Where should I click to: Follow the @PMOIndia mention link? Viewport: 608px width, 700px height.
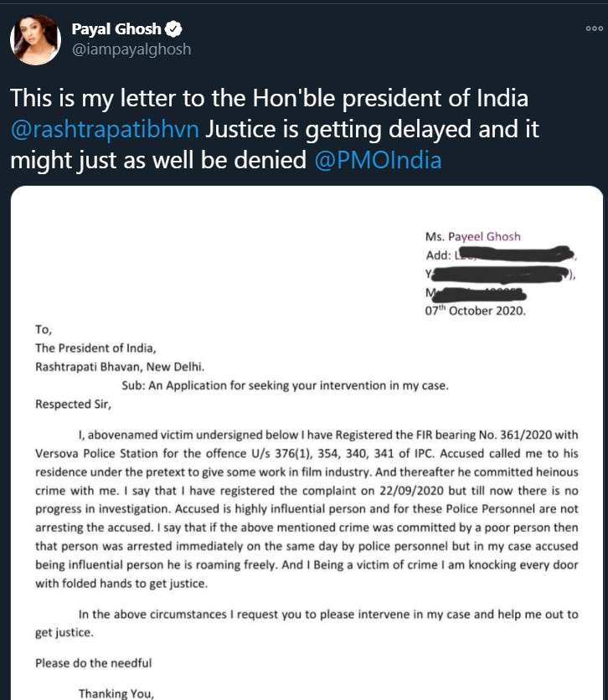[x=378, y=160]
